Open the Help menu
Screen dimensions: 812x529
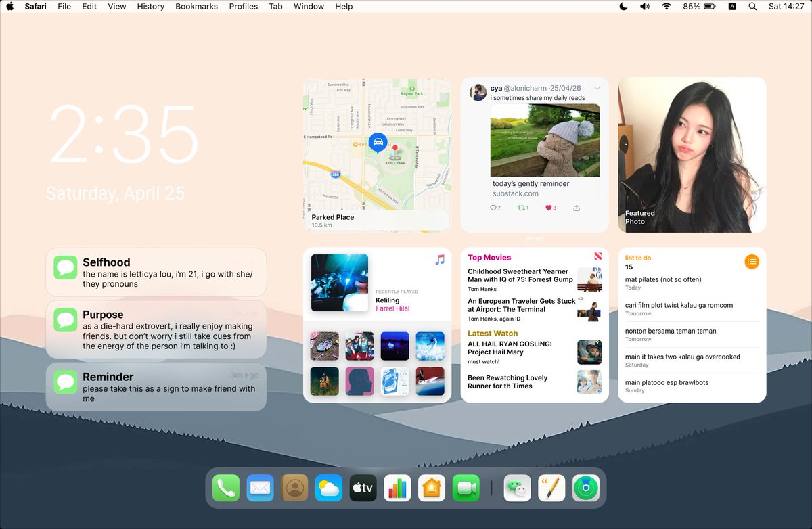tap(344, 6)
